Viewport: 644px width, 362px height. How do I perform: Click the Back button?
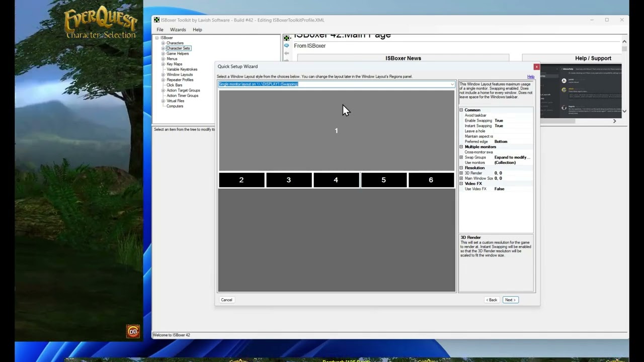coord(492,300)
